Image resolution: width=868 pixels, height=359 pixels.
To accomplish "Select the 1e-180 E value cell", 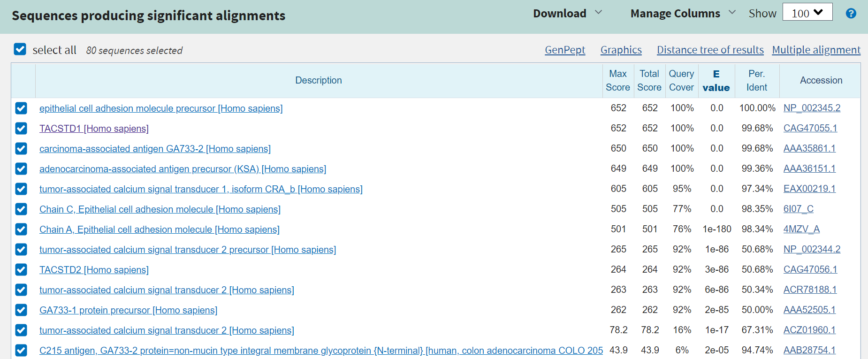I will coord(717,229).
